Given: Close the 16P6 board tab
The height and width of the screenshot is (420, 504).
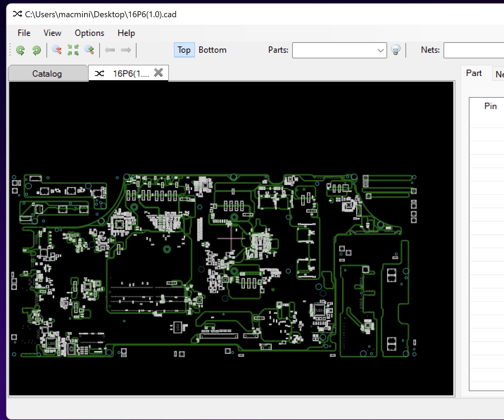Looking at the screenshot, I should (159, 72).
